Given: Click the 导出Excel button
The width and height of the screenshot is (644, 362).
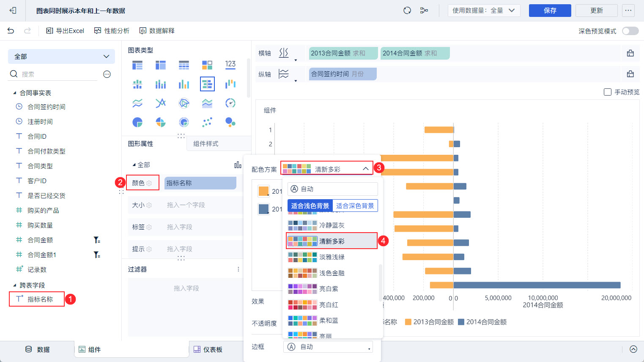Looking at the screenshot, I should [x=65, y=31].
